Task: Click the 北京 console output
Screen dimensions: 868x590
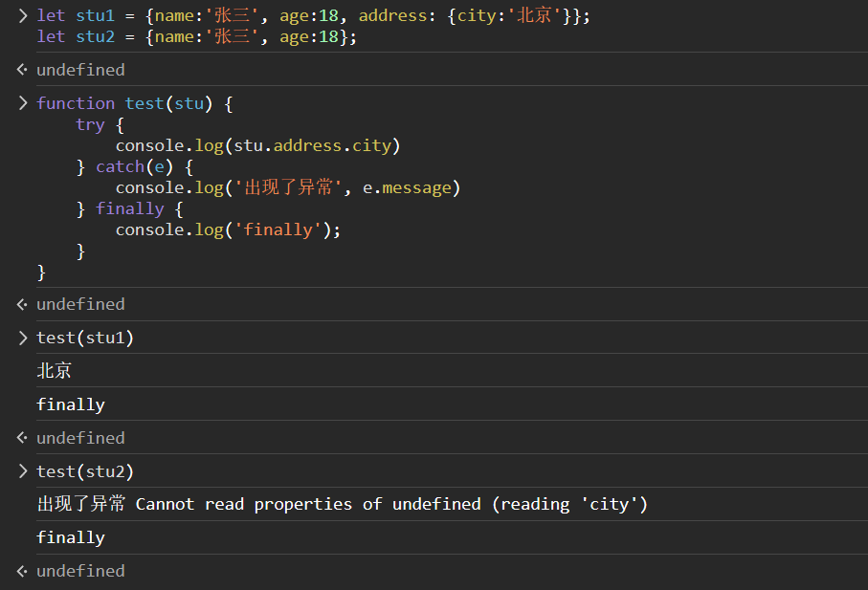Action: (x=55, y=371)
